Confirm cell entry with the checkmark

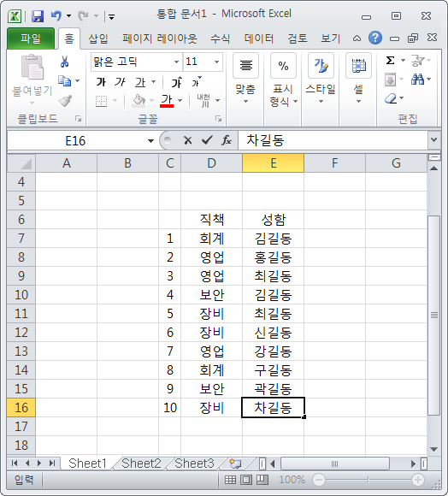207,140
